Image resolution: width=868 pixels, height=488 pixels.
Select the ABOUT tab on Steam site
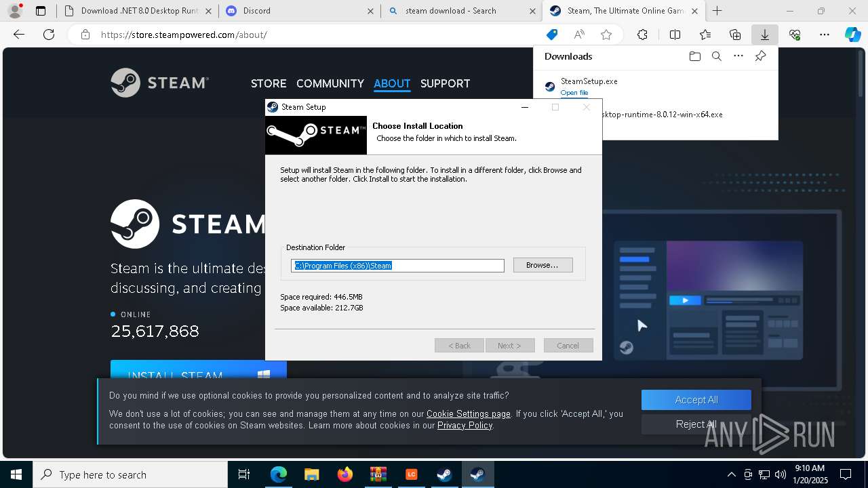pos(392,83)
